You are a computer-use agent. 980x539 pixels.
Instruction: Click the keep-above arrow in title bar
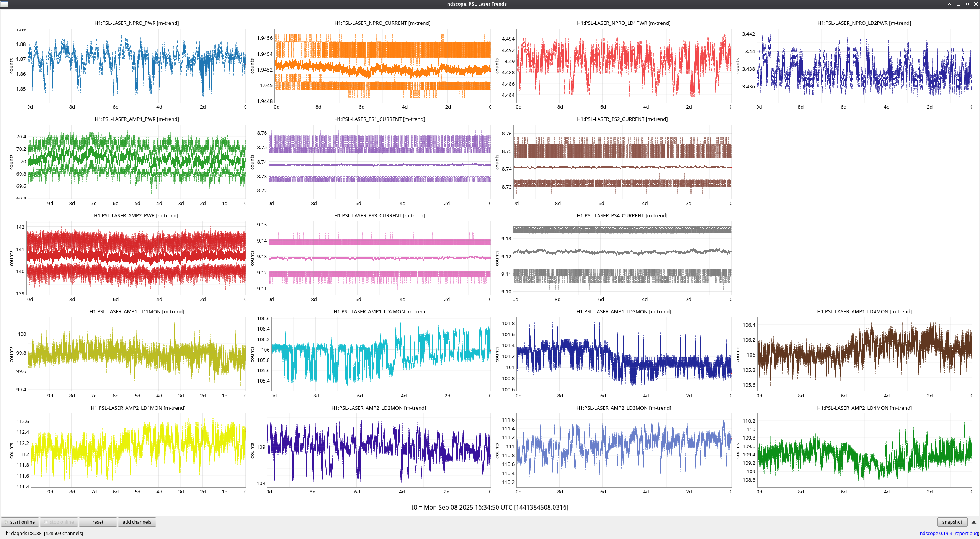tap(949, 4)
